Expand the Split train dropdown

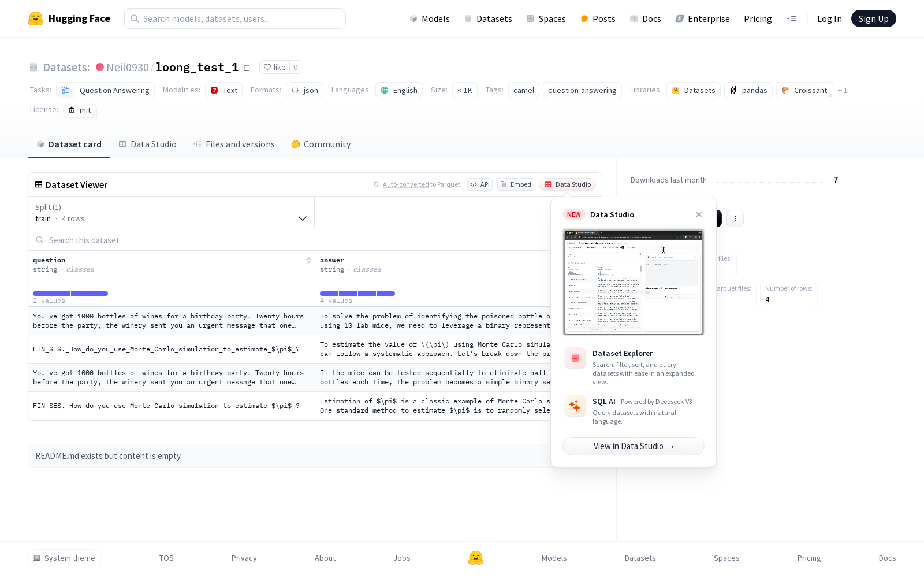[x=172, y=213]
